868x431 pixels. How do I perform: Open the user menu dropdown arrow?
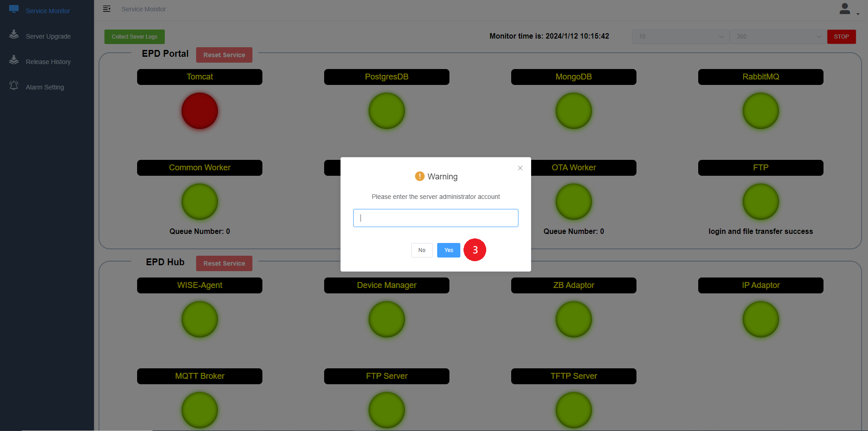pyautogui.click(x=858, y=14)
